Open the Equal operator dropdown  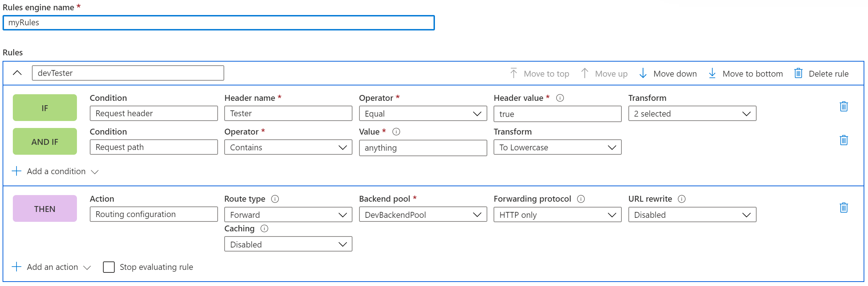click(423, 114)
